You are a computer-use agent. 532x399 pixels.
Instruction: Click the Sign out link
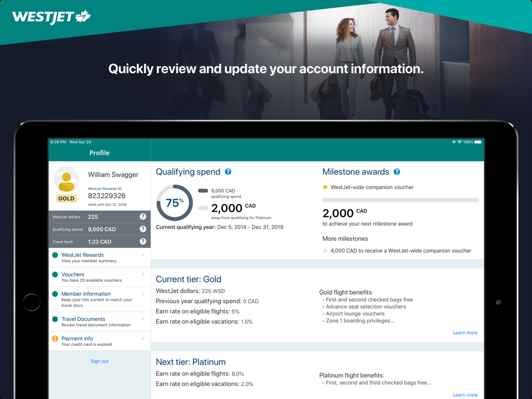99,361
